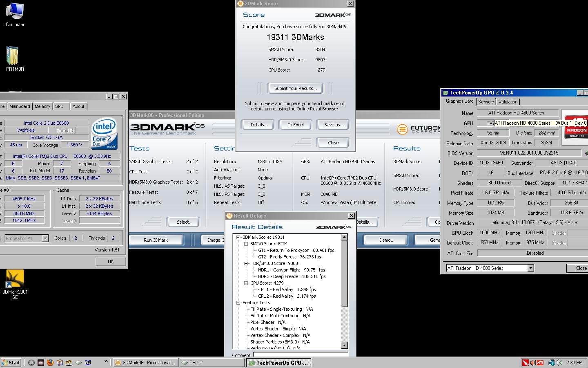588x368 pixels.
Task: Open the GPU-Z graphics card selector dropdown
Action: click(530, 268)
